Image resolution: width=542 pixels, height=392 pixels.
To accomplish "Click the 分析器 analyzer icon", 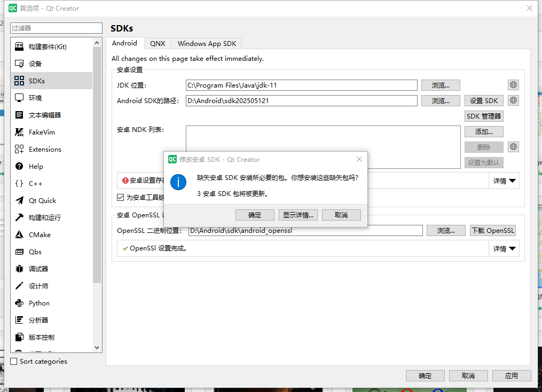I will (x=19, y=320).
